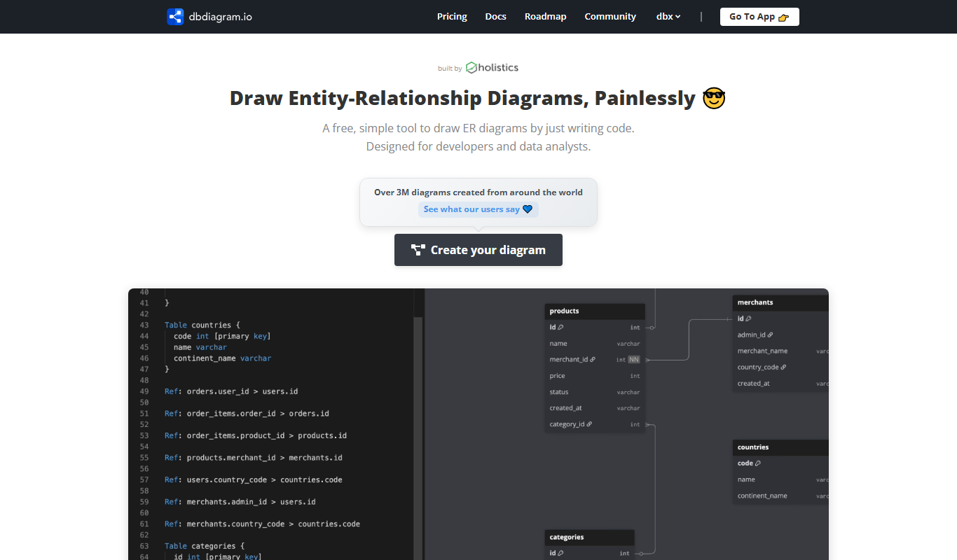957x560 pixels.
Task: Open the Community link
Action: click(610, 17)
